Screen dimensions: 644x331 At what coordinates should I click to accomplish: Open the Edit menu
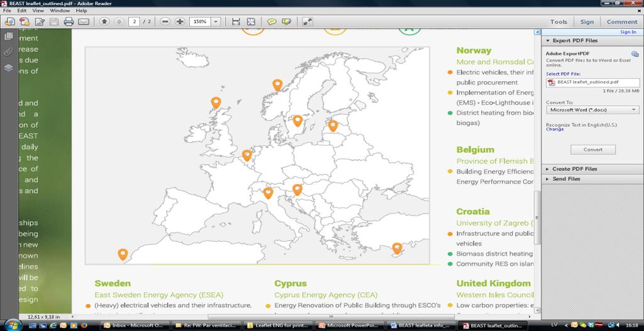pyautogui.click(x=22, y=10)
